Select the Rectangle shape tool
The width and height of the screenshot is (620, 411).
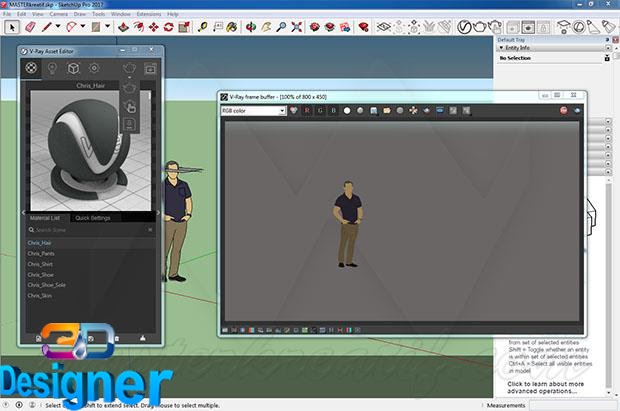click(x=96, y=27)
